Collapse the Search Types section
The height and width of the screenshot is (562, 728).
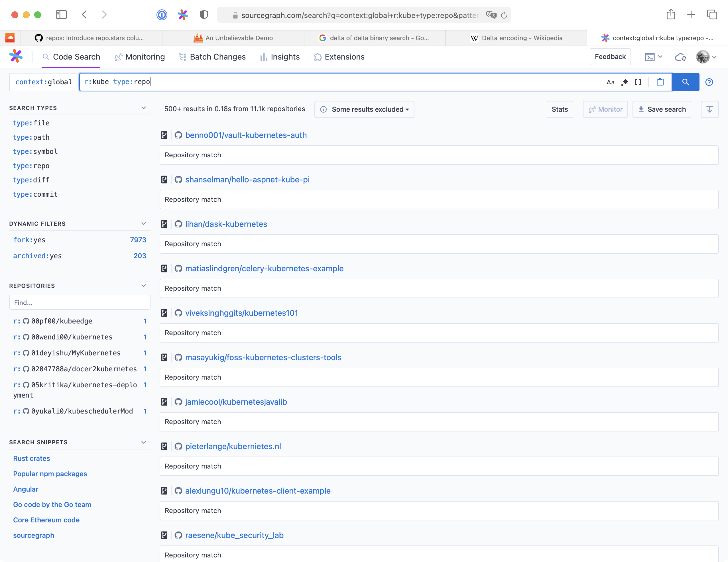(144, 108)
